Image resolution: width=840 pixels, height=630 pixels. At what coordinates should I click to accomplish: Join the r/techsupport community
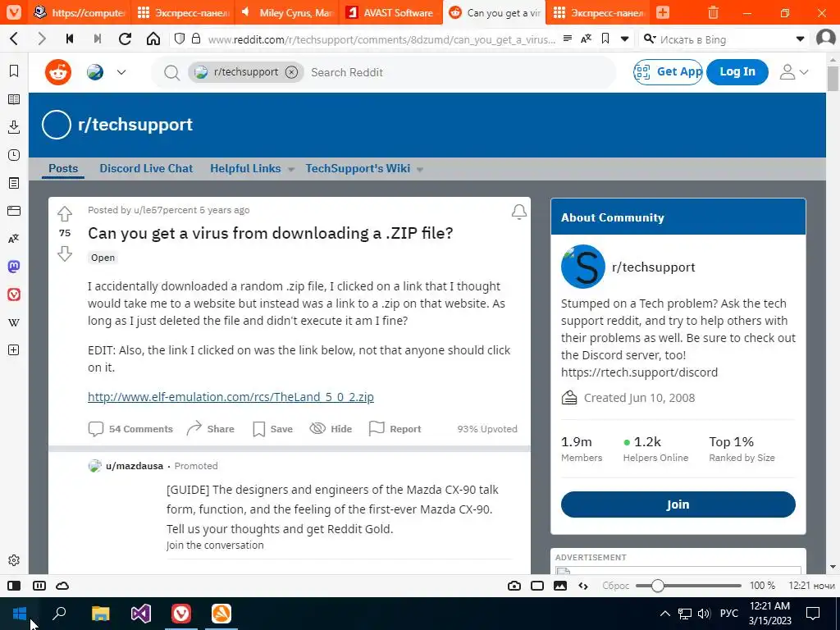pyautogui.click(x=678, y=504)
